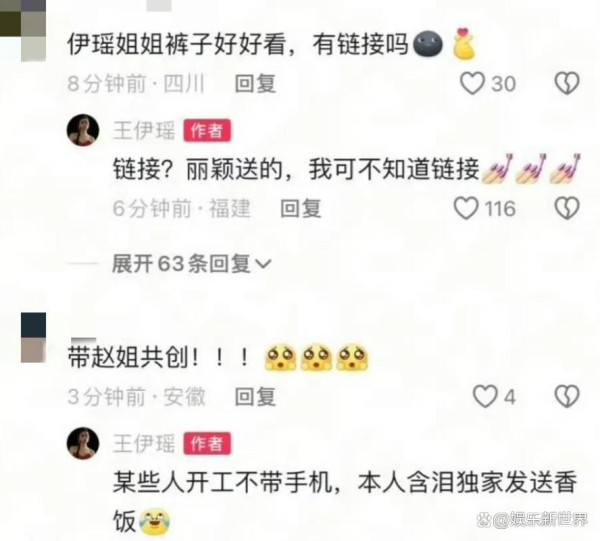Tap the 作者 badge on first reply
Screen dimensions: 600x541
207,130
